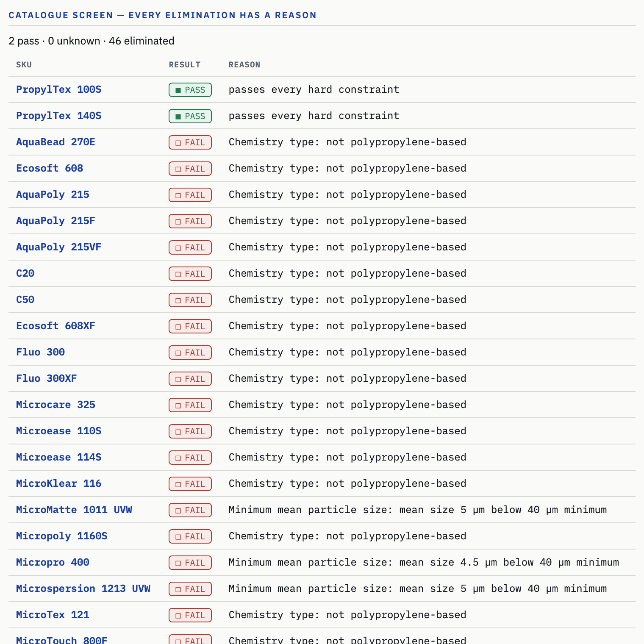Click the particle size reason for Microspersion 1213 UVW
Screen dimensions: 644x644
tap(418, 588)
